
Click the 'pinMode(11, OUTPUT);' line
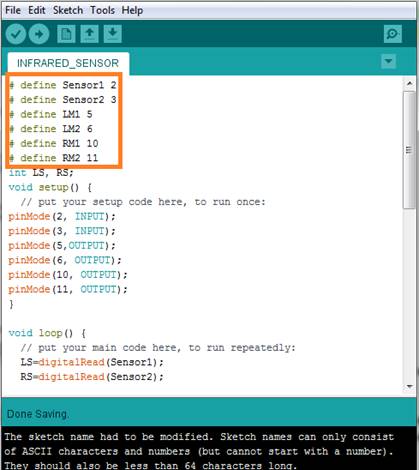coord(68,289)
